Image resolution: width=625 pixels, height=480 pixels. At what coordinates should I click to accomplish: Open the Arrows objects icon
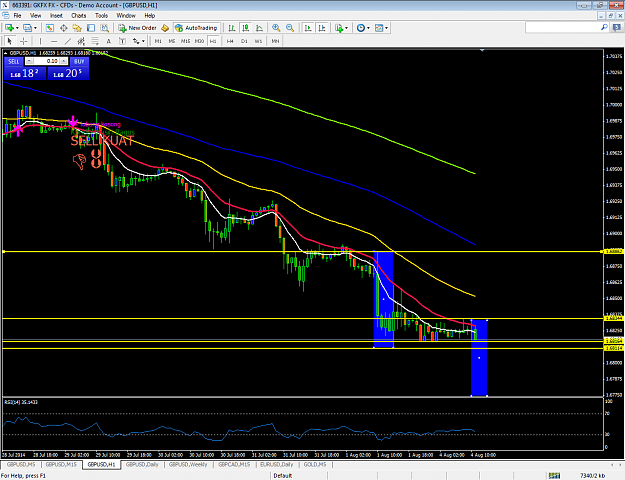click(x=136, y=41)
